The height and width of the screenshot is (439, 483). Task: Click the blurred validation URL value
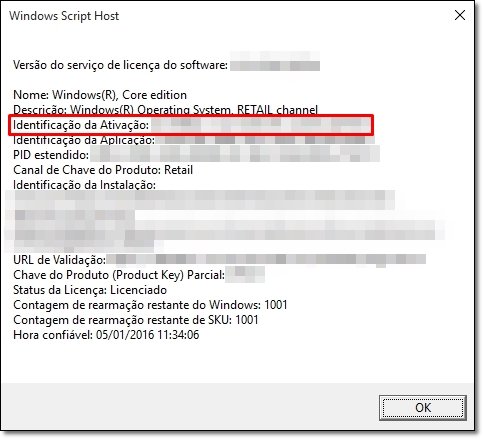click(x=266, y=260)
